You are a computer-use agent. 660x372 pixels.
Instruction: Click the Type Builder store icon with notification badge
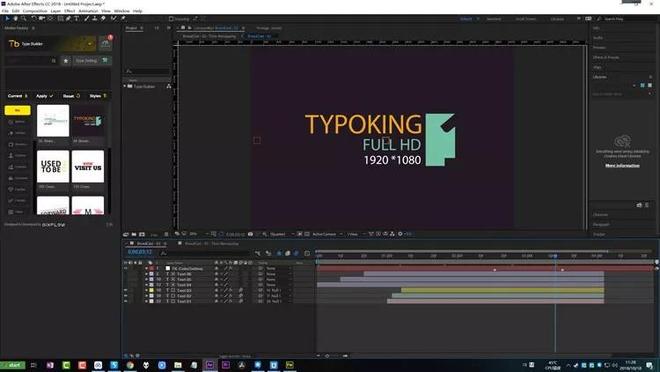tap(105, 43)
